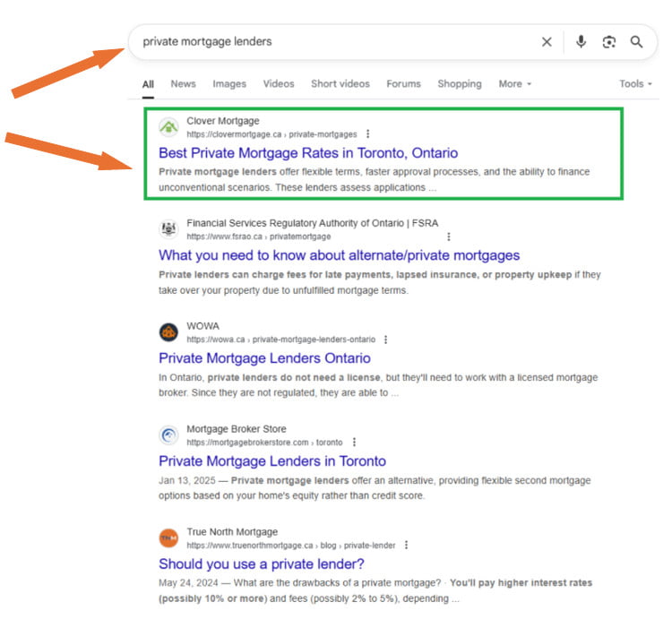This screenshot has width=672, height=619.
Task: Click the True North Mortgage site name
Action: click(x=232, y=531)
